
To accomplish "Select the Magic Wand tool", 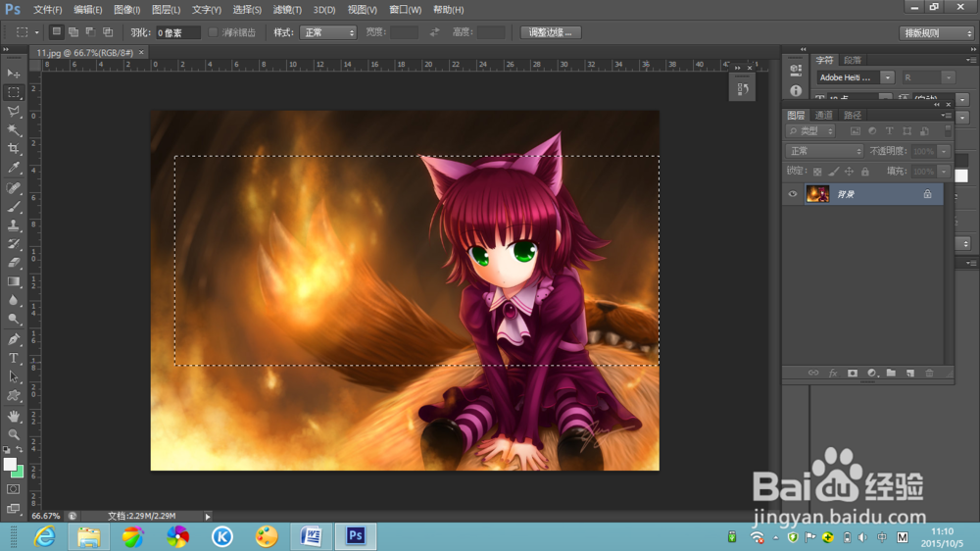I will [x=13, y=130].
